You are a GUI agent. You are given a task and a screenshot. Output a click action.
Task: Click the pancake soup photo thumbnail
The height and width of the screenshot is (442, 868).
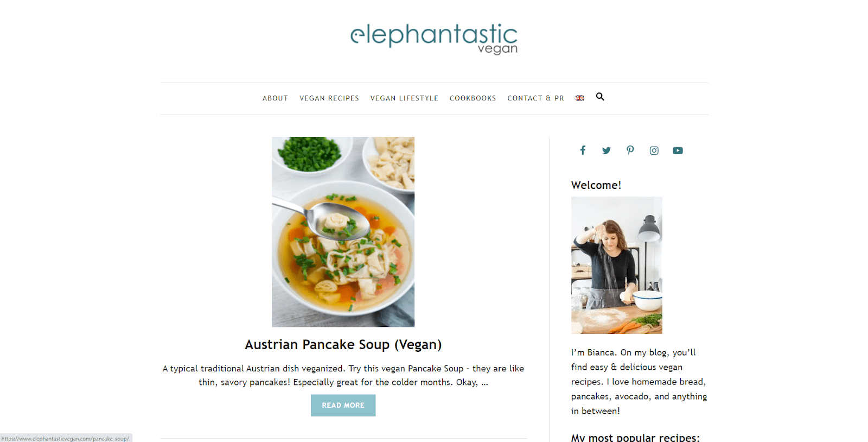point(343,232)
